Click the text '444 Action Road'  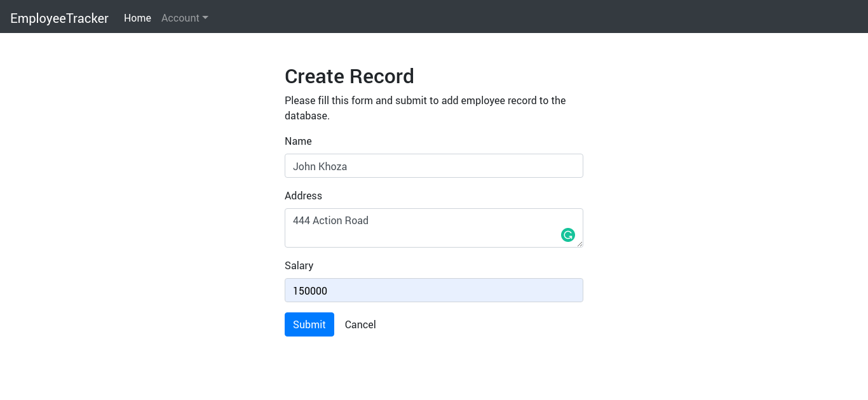330,220
